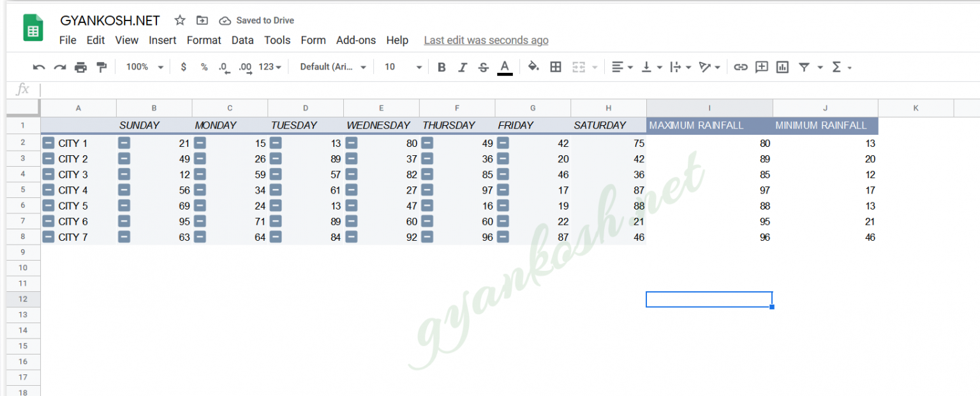980x396 pixels.
Task: Select the CITY 4 cell
Action: point(73,190)
